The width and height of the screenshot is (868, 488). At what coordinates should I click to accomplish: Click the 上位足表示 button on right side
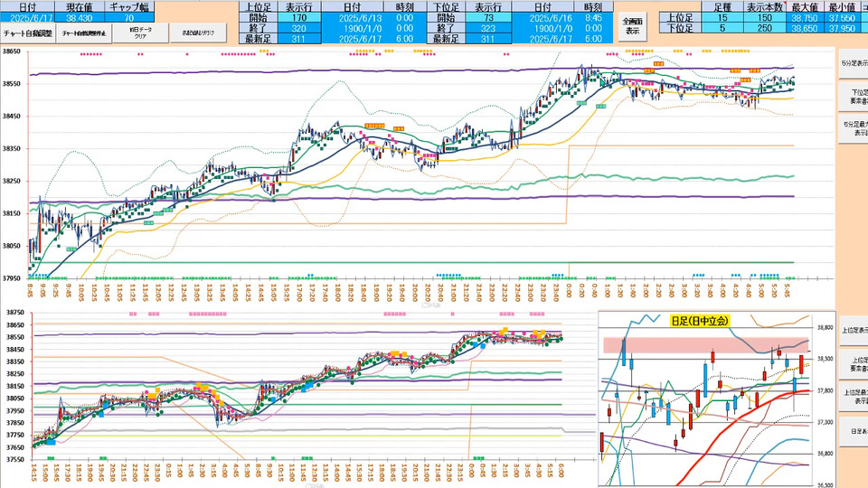[853, 331]
